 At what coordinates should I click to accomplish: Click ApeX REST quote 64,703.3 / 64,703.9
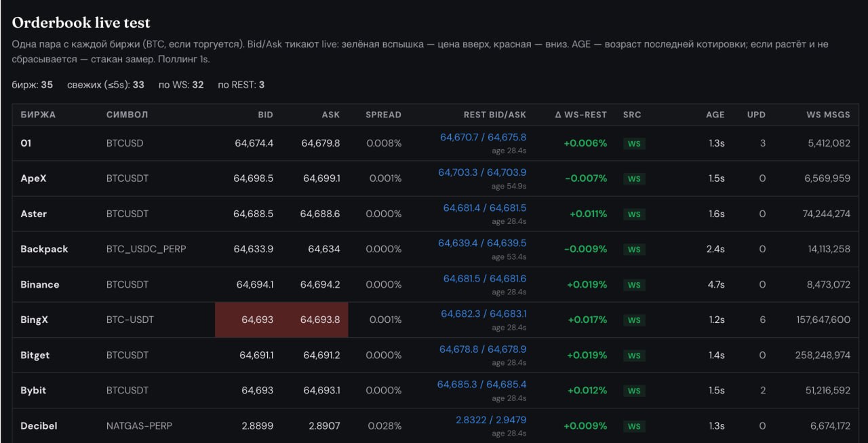(482, 172)
